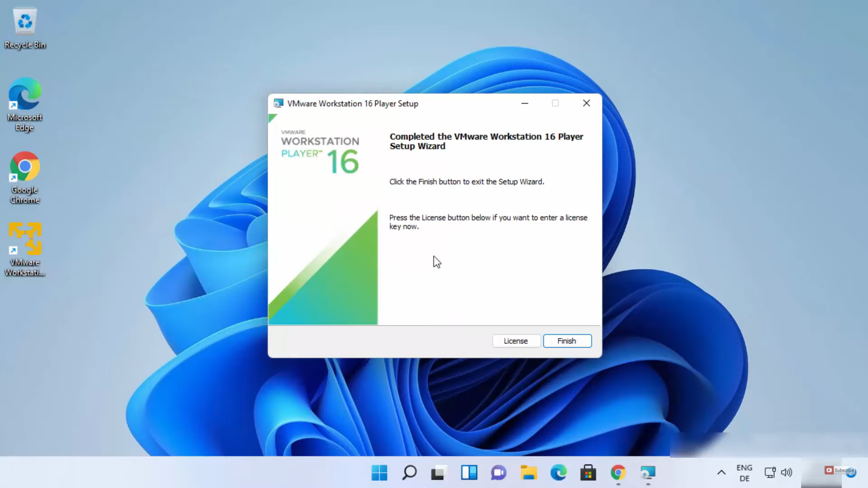Close the VMware Player Setup window
The width and height of the screenshot is (868, 488).
pos(586,103)
